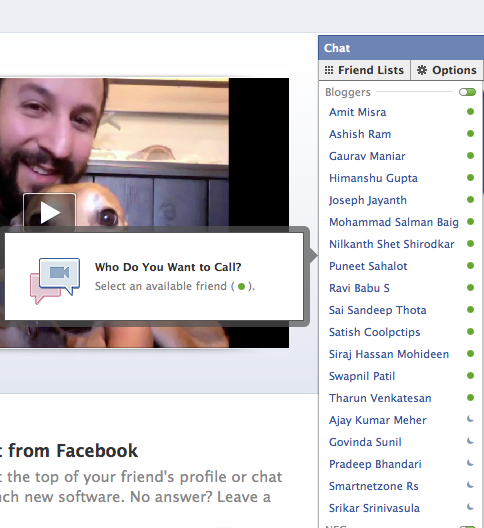Open chat with idle Ajay Kumar Meher
Viewport: 484px width, 528px height.
tap(378, 420)
